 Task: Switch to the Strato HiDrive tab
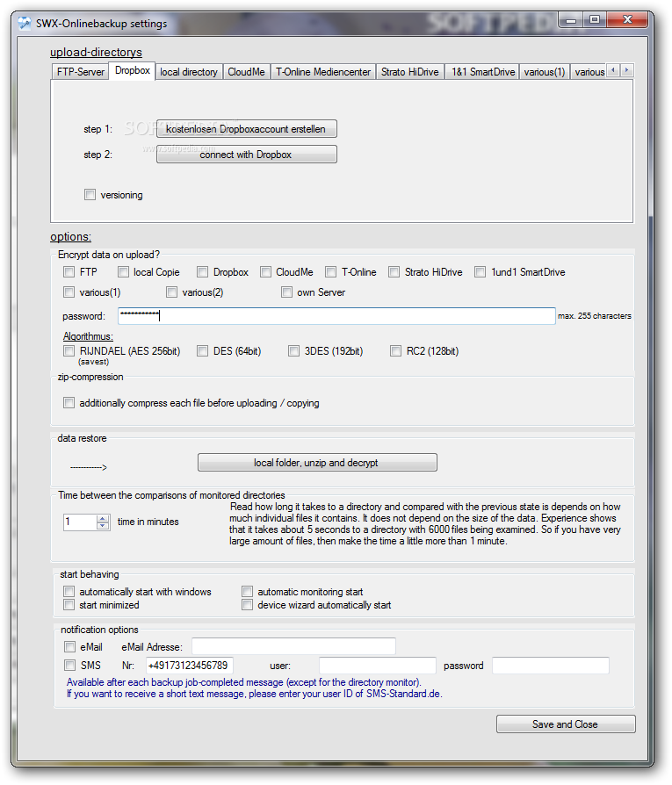(x=409, y=72)
